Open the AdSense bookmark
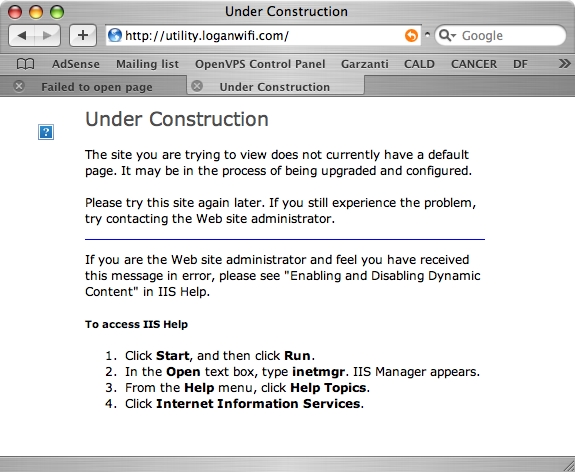The height and width of the screenshot is (472, 575). (76, 64)
